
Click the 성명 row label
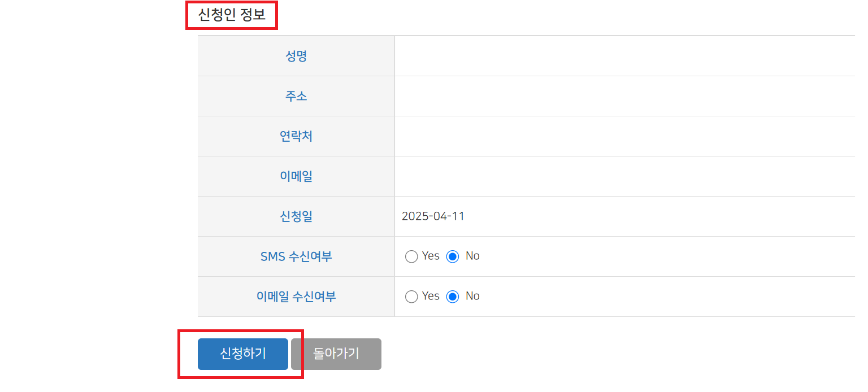tap(296, 55)
